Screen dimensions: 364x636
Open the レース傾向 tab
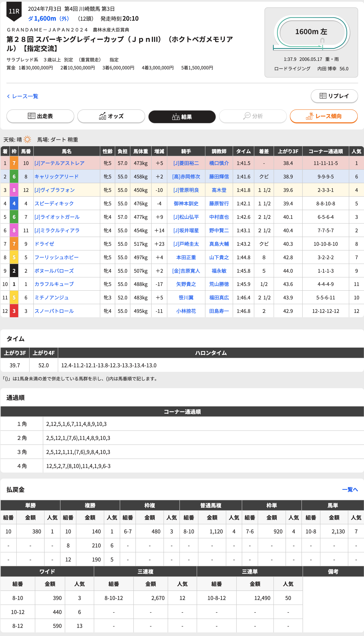click(x=324, y=116)
